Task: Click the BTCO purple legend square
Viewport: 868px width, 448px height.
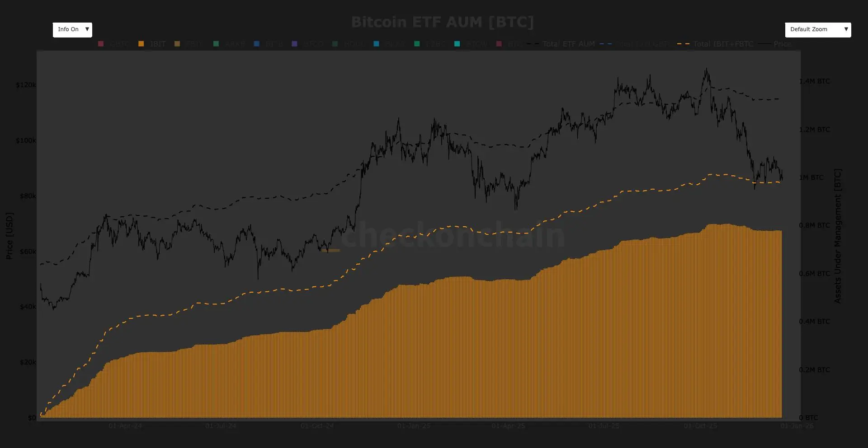Action: [294, 44]
